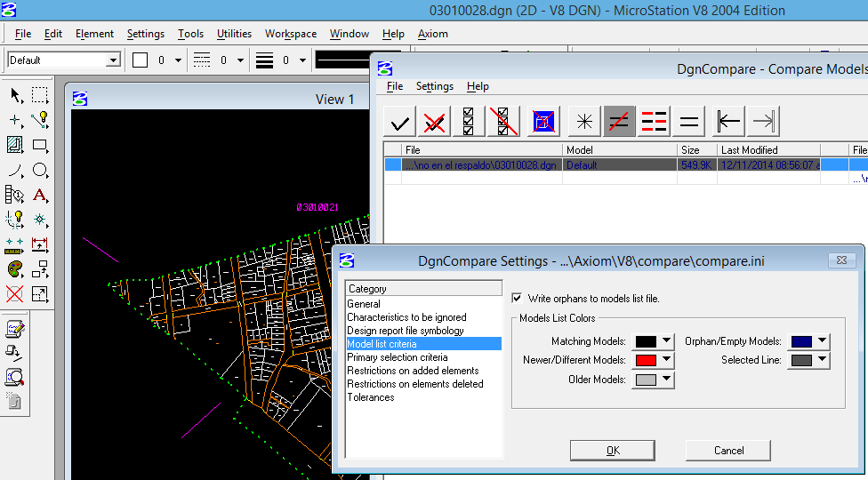Image resolution: width=868 pixels, height=480 pixels.
Task: Click the crossed-out checkmark DgnCompare button
Action: pos(434,122)
